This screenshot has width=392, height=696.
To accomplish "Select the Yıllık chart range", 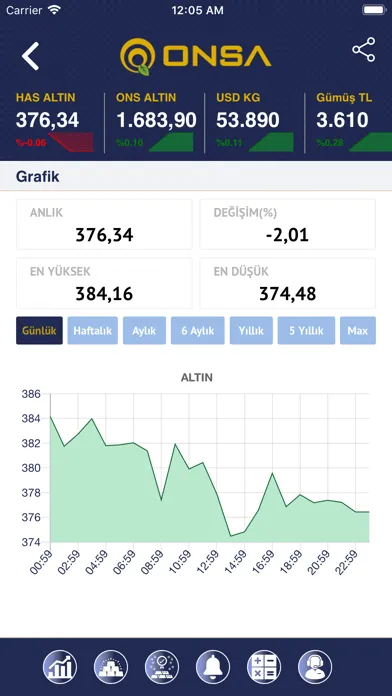I will tap(251, 331).
